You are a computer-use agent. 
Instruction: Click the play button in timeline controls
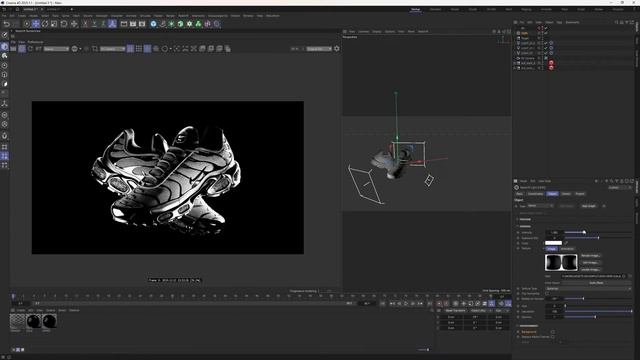coord(406,304)
